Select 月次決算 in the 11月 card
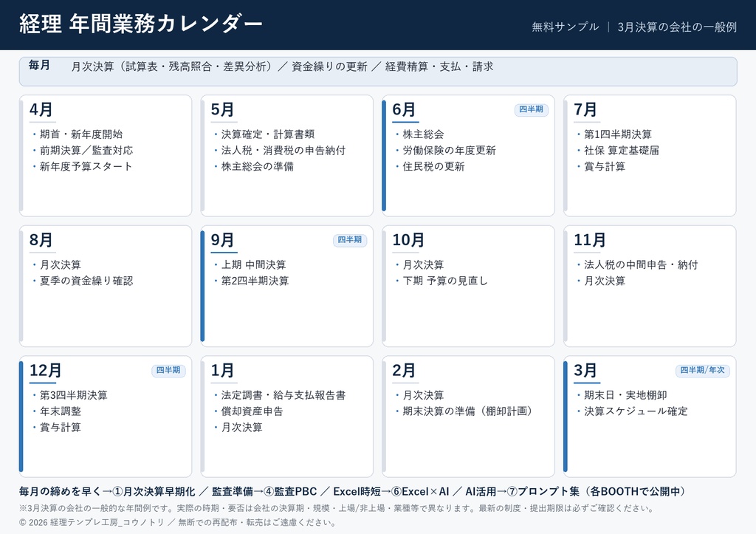756x534 pixels. coord(605,280)
